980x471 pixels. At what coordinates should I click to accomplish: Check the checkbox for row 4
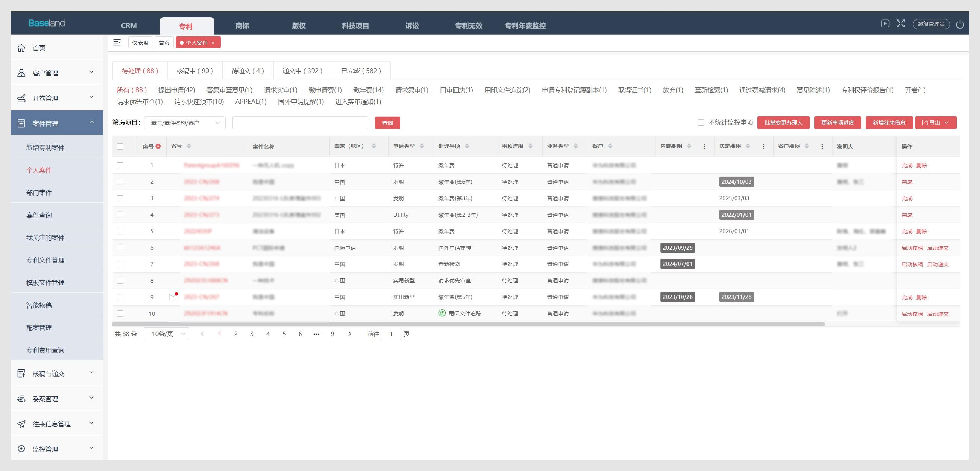(x=120, y=215)
